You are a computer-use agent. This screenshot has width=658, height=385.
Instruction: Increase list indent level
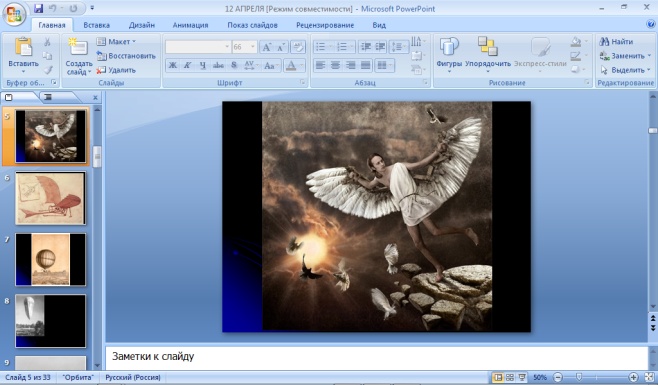point(380,47)
